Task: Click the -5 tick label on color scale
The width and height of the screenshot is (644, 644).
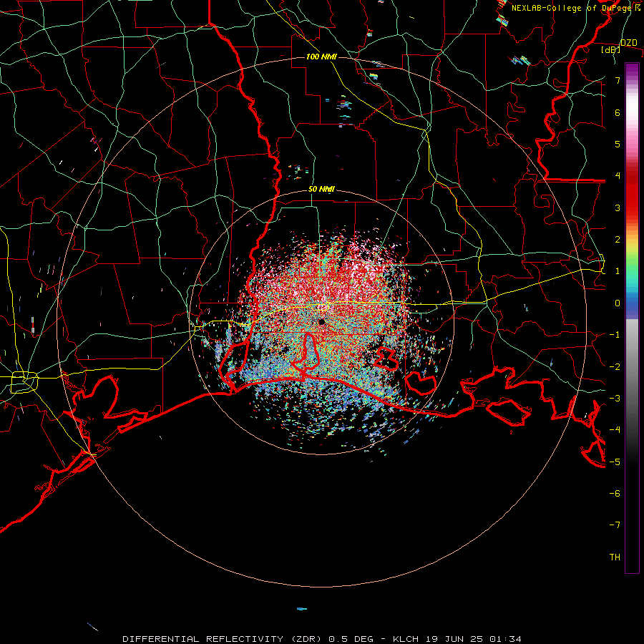Action: coord(615,462)
